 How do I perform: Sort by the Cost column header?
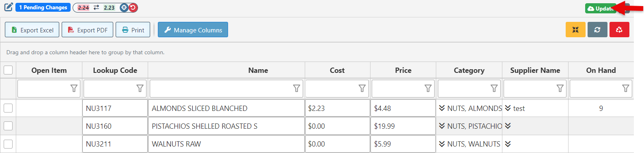point(337,70)
